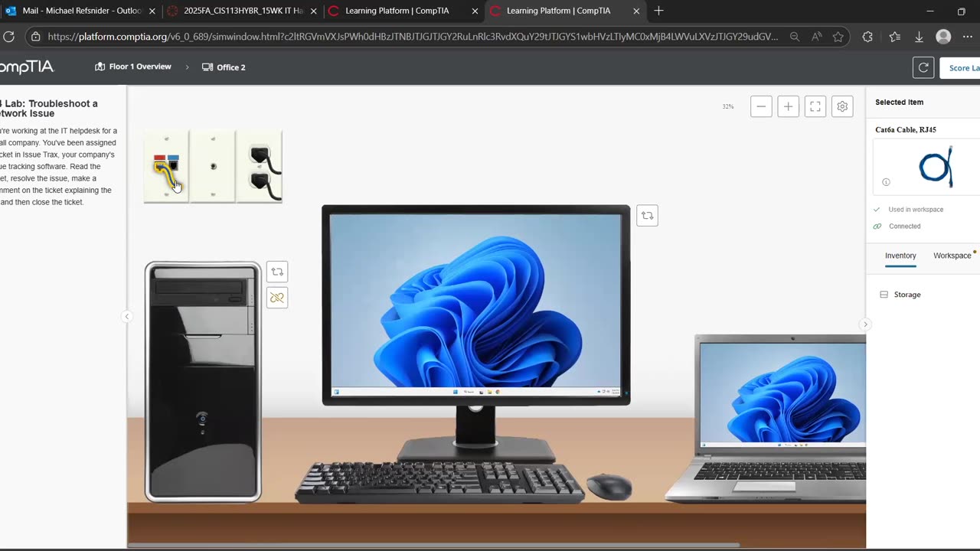
Task: Switch to the Workspace tab
Action: [x=952, y=256]
